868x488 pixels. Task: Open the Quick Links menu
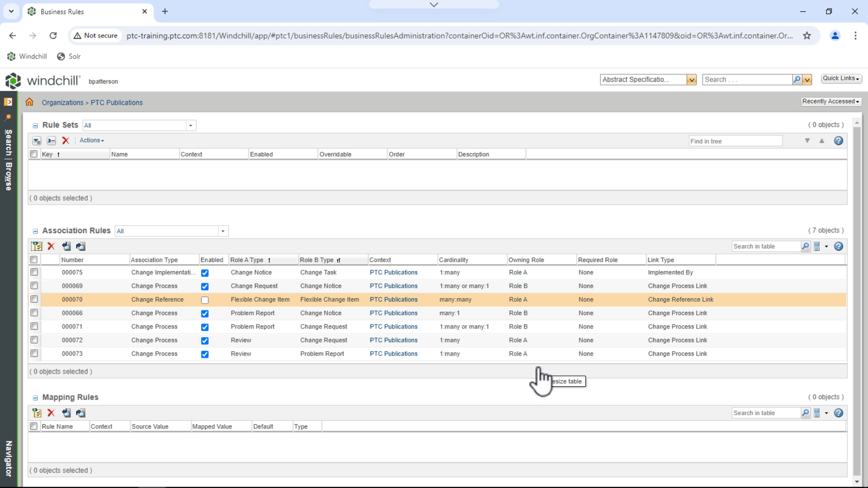pyautogui.click(x=841, y=78)
